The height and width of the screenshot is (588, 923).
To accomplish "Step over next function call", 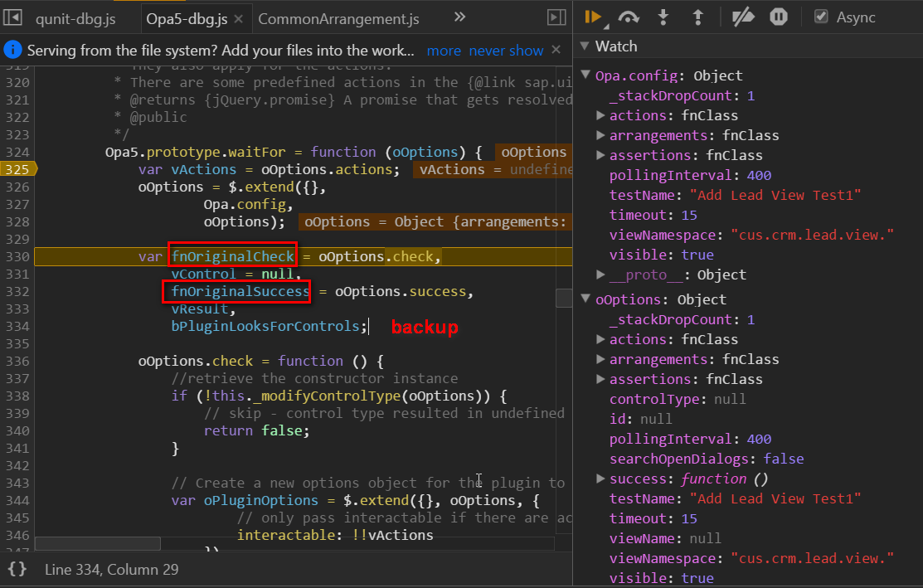I will (629, 17).
